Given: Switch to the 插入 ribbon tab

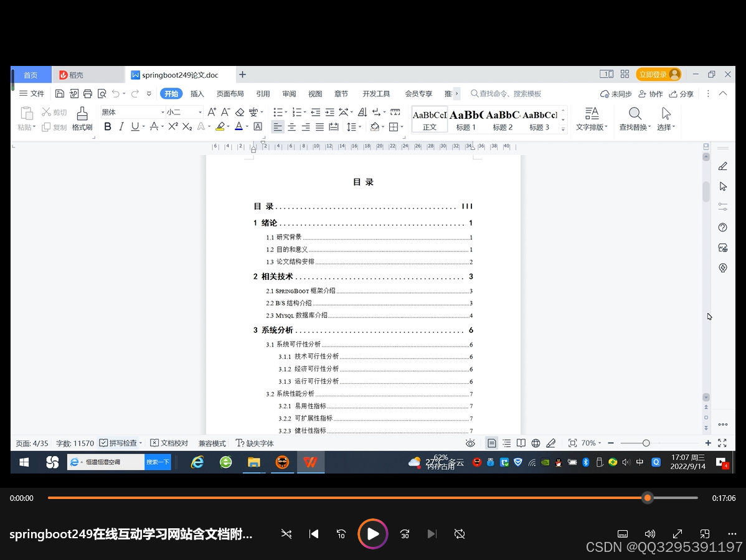Looking at the screenshot, I should coord(197,93).
